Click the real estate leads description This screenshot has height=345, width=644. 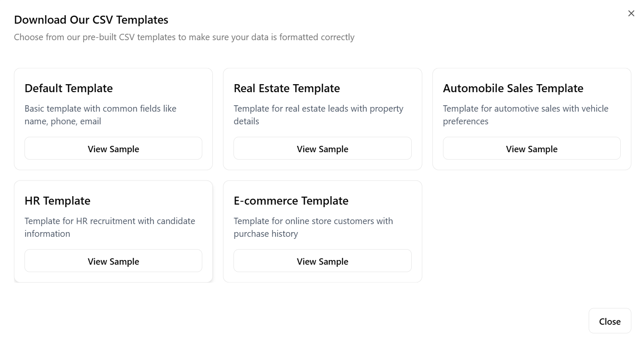pos(318,115)
